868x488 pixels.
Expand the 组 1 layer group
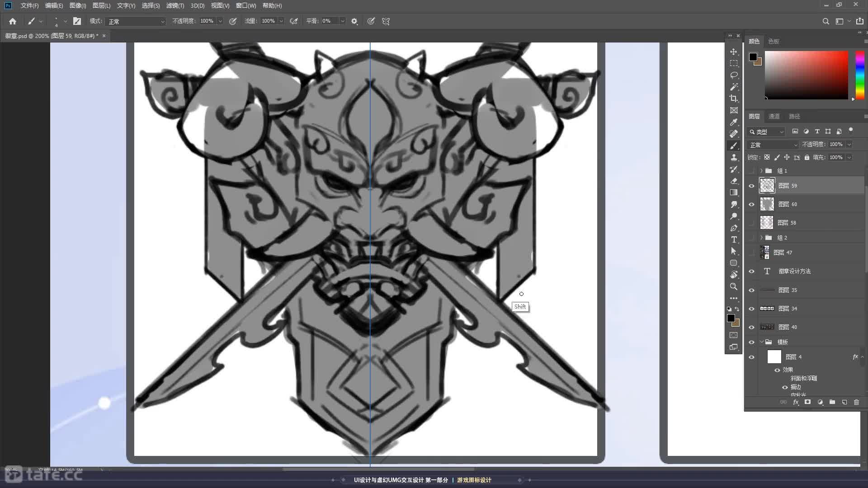[x=761, y=171]
